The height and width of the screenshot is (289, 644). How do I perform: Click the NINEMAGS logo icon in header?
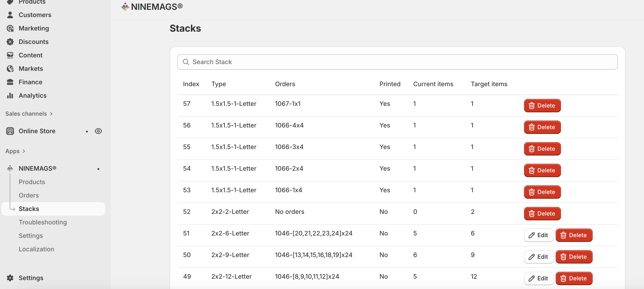[125, 7]
